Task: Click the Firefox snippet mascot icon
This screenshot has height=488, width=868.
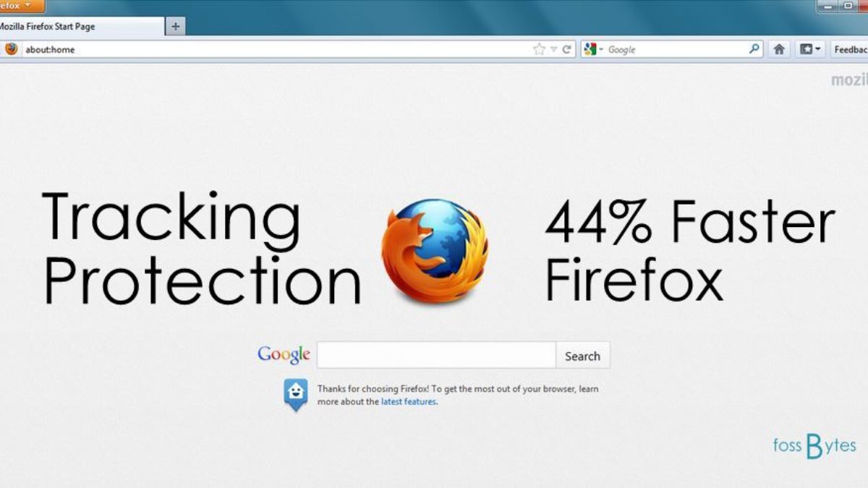Action: tap(295, 395)
